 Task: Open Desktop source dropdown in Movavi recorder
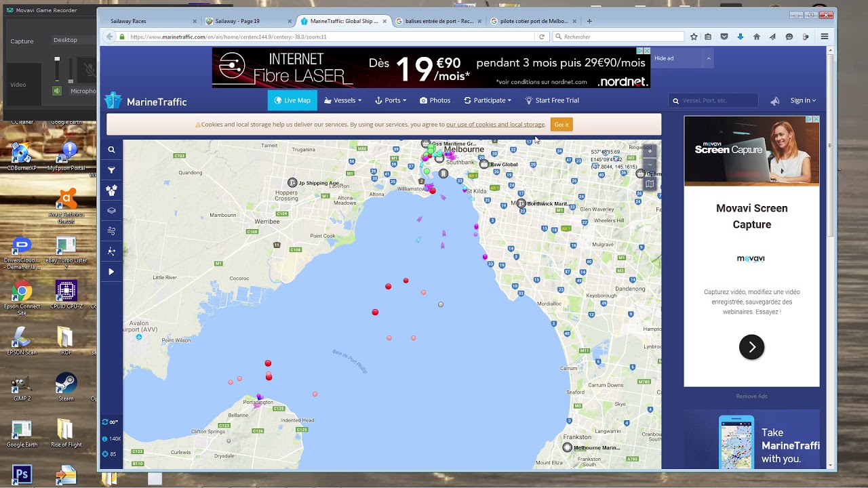point(72,40)
